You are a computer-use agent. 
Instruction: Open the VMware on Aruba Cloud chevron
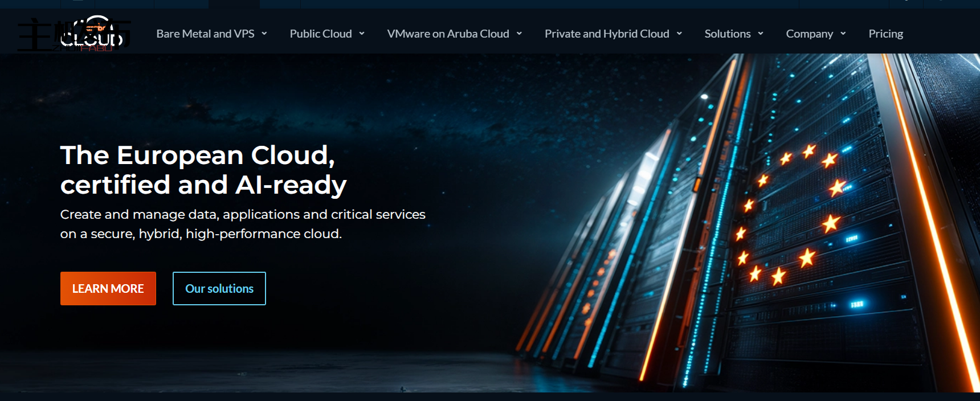[x=519, y=34]
